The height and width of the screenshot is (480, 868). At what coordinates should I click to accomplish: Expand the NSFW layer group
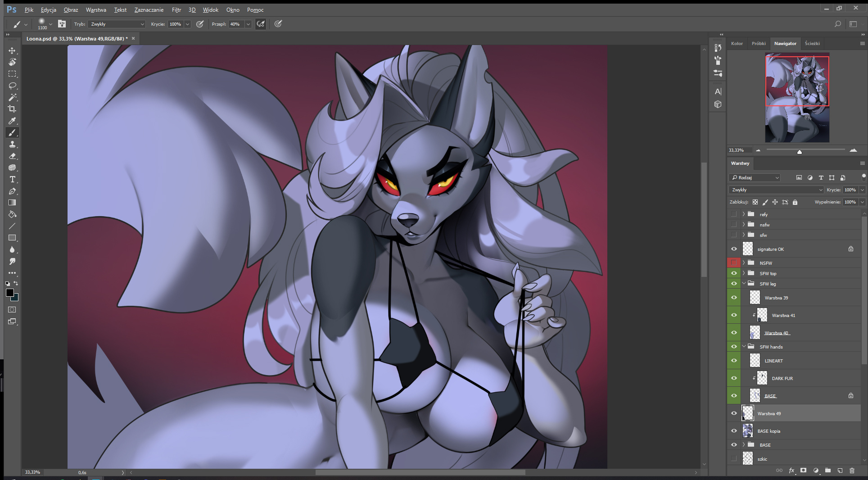pyautogui.click(x=744, y=263)
